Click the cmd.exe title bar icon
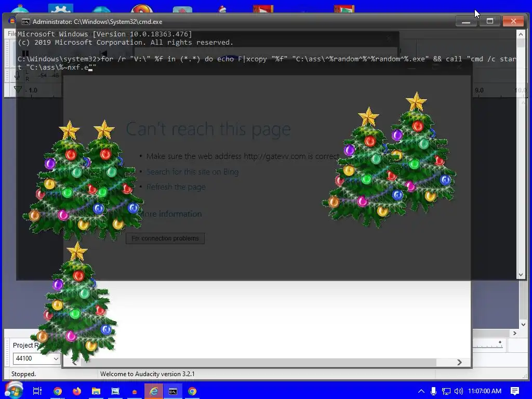 pos(26,22)
